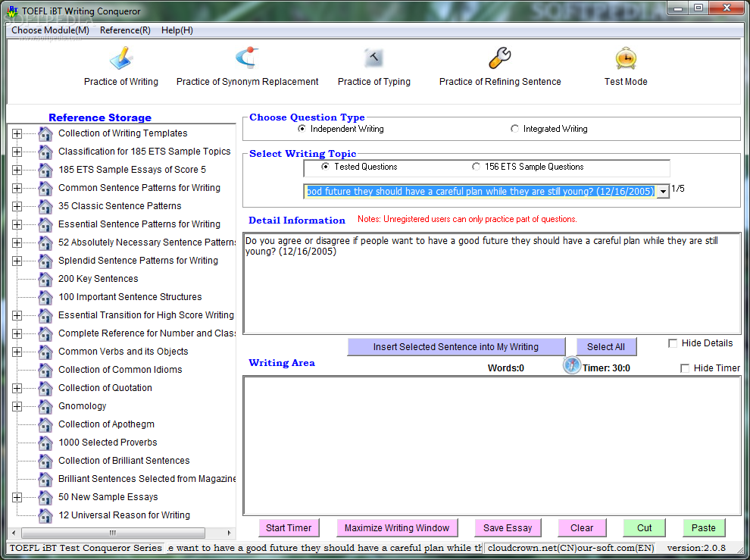750x560 pixels.
Task: Open the Help menu
Action: (x=177, y=30)
